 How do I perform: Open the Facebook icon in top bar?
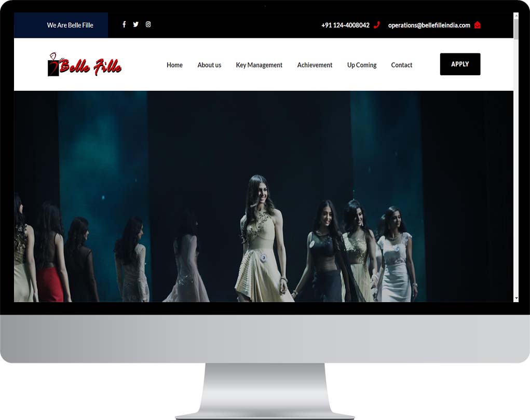click(124, 24)
